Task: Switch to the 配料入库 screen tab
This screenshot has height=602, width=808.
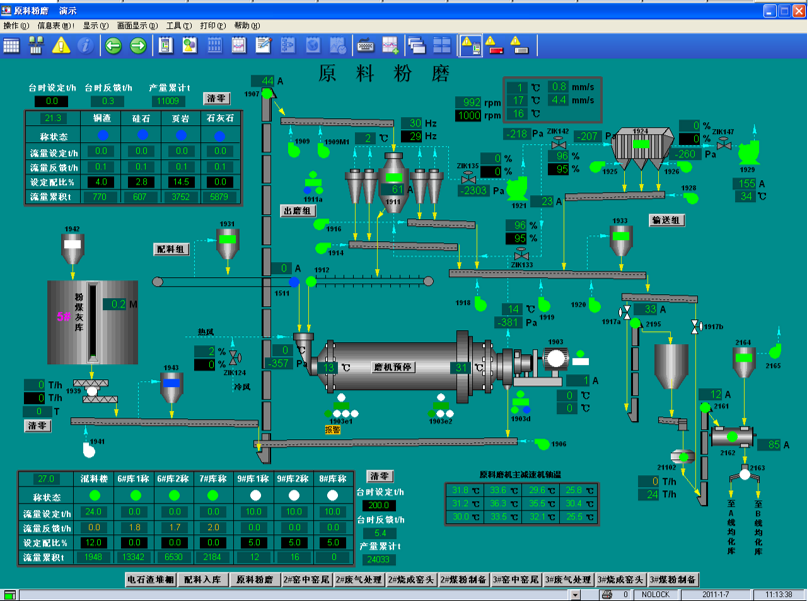Action: click(203, 580)
